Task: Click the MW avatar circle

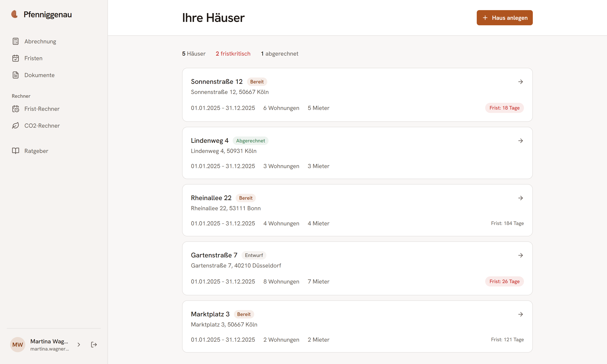Action: pos(18,345)
